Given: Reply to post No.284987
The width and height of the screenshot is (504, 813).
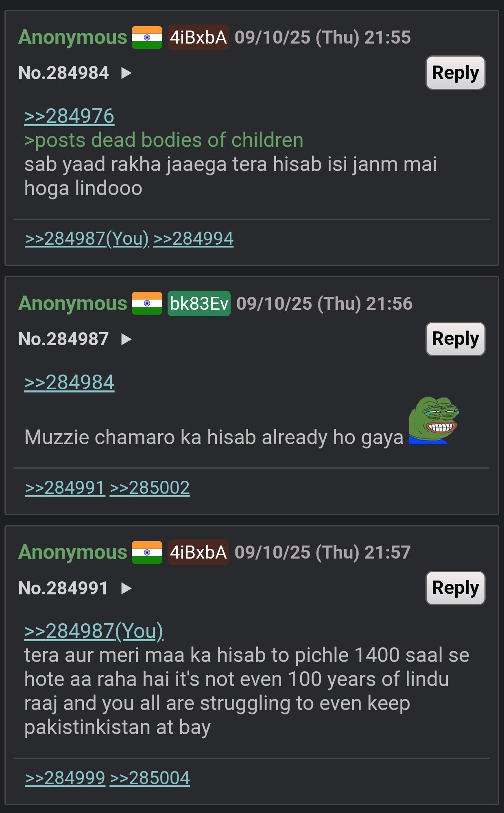Looking at the screenshot, I should [x=455, y=339].
